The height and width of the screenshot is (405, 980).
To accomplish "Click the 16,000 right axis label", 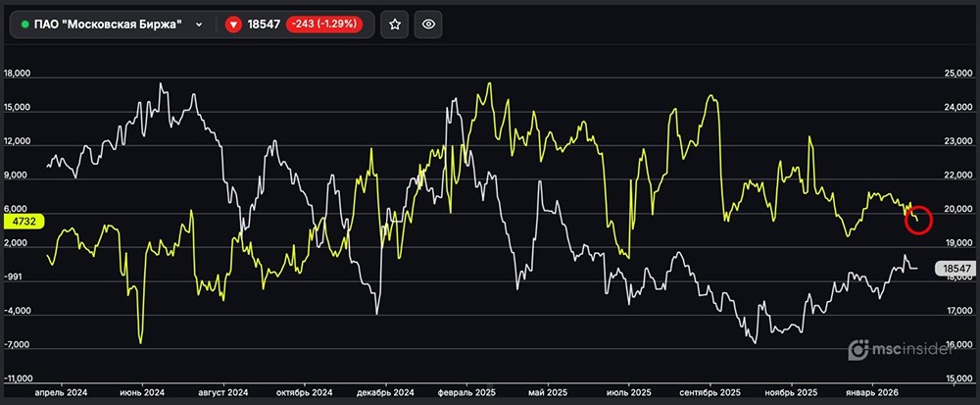I will coord(957,345).
